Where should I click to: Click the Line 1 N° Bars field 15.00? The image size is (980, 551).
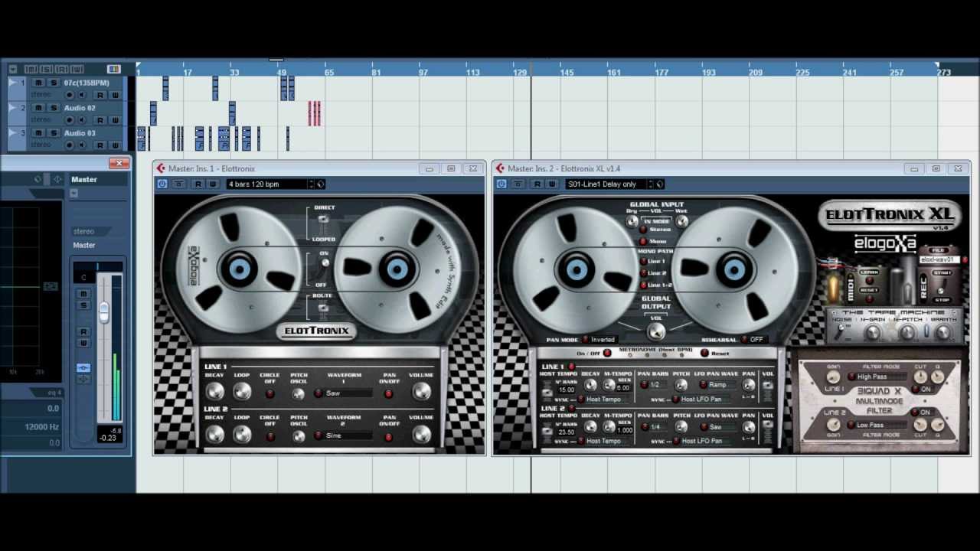click(567, 390)
